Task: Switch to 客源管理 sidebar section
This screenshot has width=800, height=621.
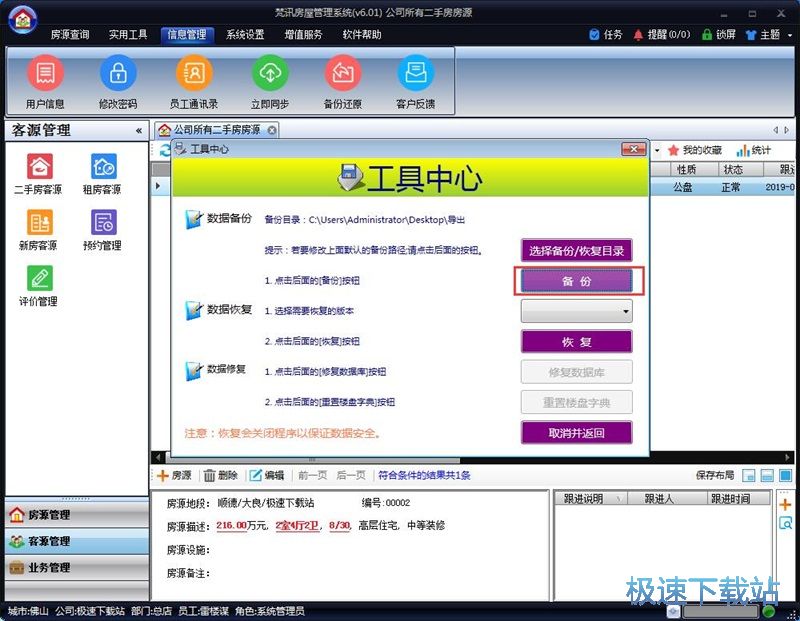Action: pyautogui.click(x=77, y=541)
